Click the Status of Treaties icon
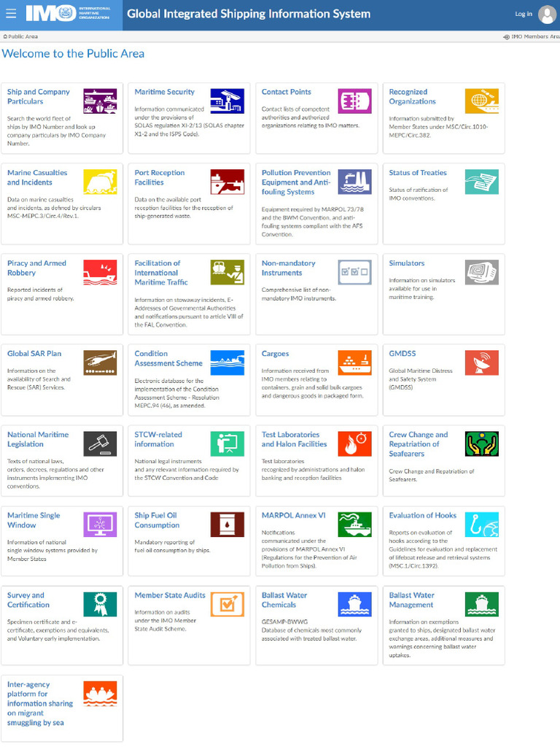The image size is (560, 747). [x=482, y=182]
